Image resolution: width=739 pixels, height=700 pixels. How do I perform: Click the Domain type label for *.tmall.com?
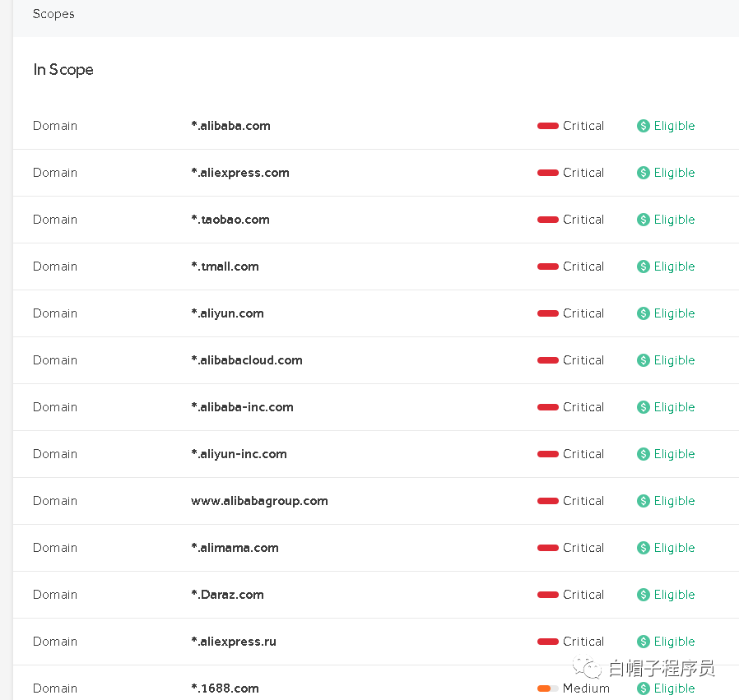[55, 267]
